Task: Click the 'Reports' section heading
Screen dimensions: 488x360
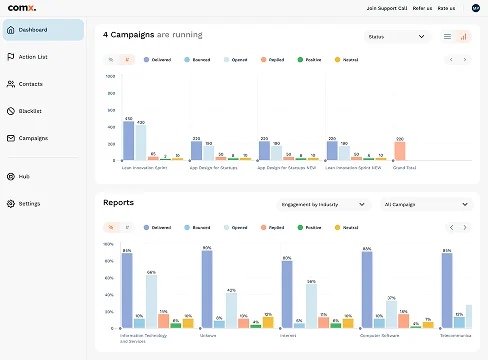Action: (118, 202)
